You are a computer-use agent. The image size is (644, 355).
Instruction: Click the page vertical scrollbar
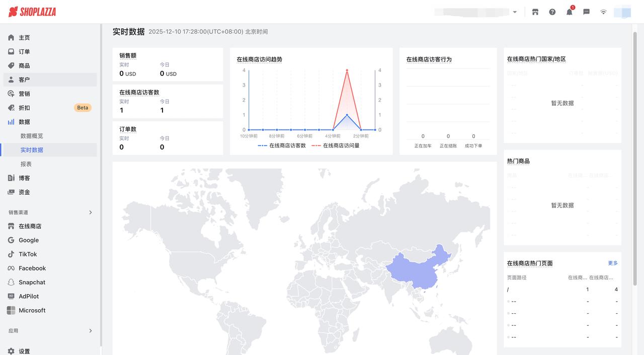[x=635, y=151]
